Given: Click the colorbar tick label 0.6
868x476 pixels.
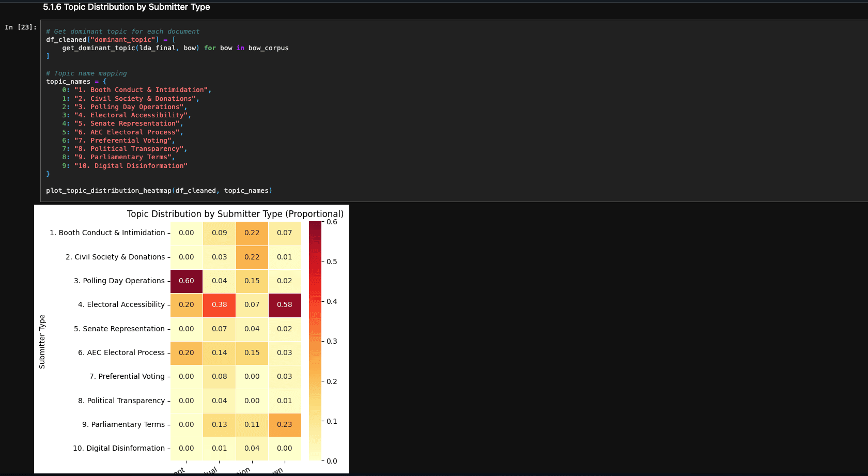Looking at the screenshot, I should 332,222.
